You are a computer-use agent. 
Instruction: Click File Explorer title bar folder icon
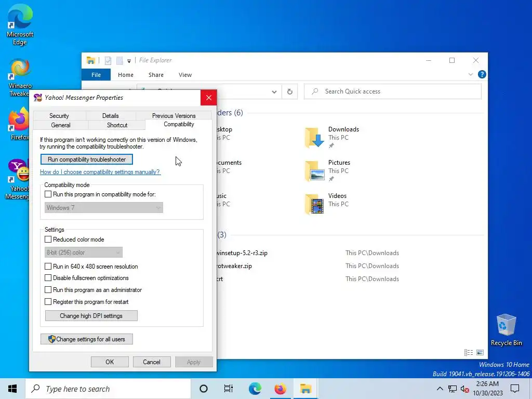tap(90, 60)
